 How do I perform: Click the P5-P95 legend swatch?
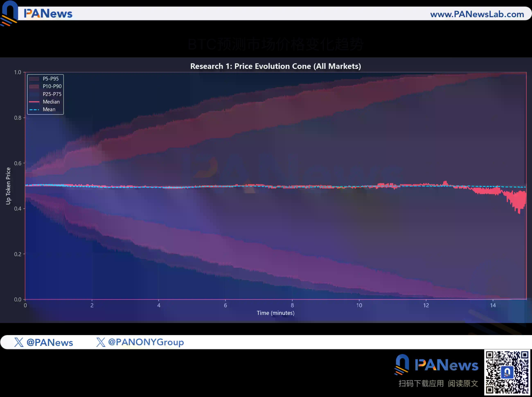pos(34,79)
